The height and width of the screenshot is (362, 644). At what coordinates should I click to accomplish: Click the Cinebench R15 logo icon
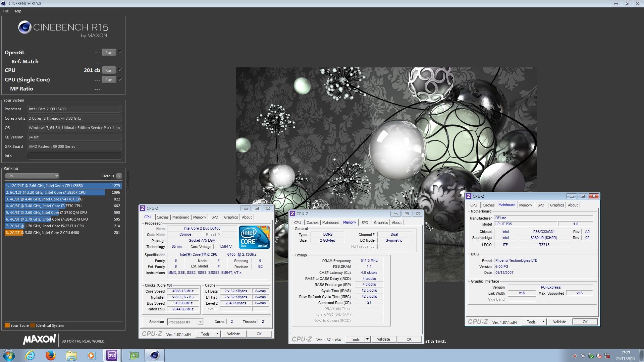pos(25,27)
